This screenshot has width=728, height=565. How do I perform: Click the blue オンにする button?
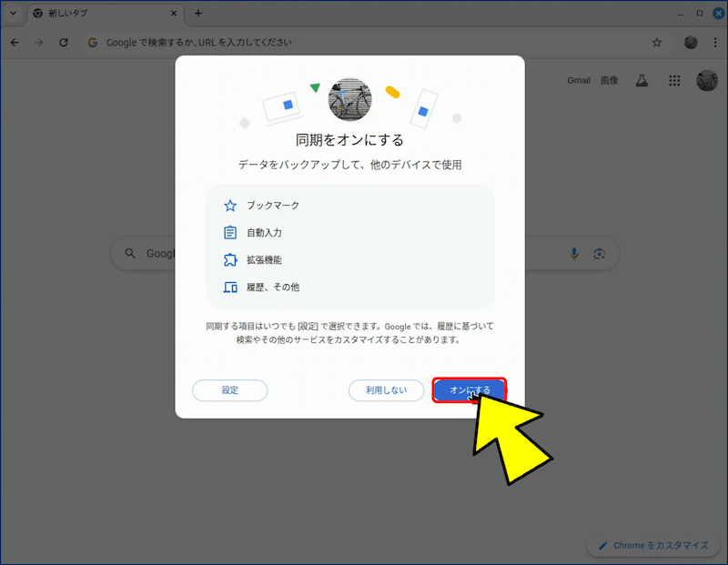coord(469,390)
